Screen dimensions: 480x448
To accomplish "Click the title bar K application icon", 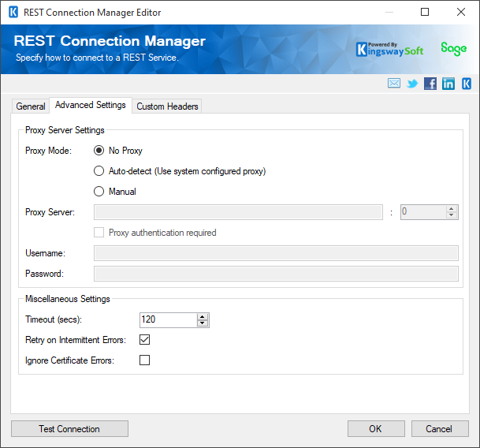I will 13,13.
